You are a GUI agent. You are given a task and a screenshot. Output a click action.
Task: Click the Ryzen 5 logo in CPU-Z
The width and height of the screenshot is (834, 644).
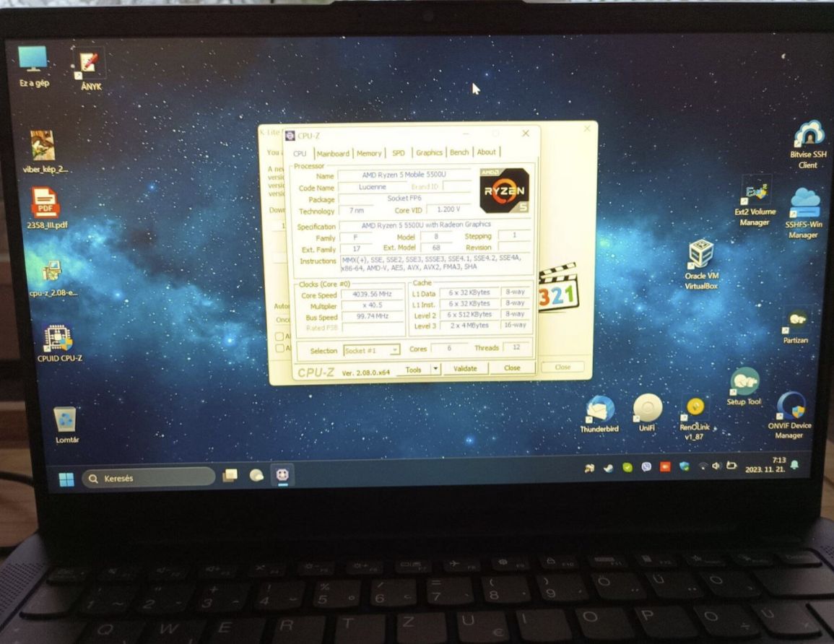click(504, 191)
